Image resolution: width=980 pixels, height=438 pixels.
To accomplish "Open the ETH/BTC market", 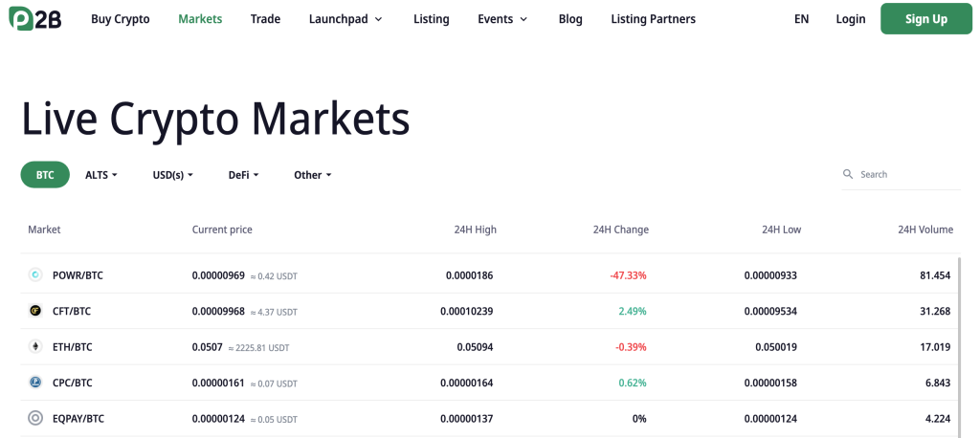I will (x=72, y=347).
